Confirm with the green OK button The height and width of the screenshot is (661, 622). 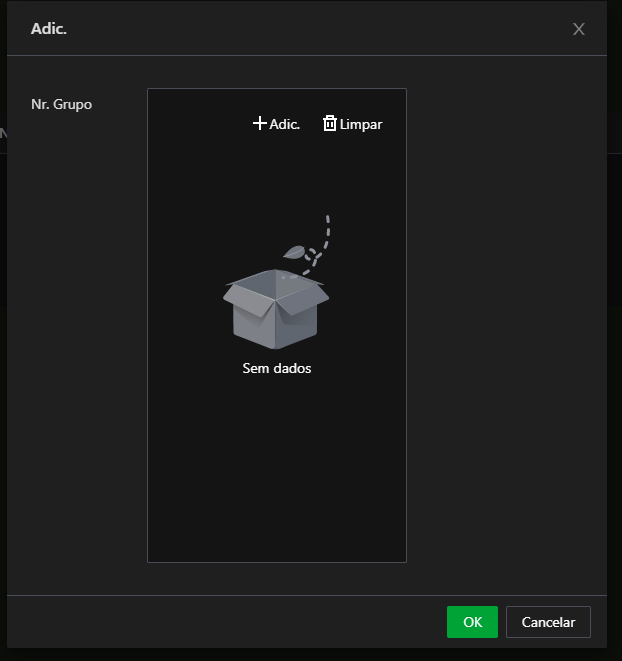coord(472,622)
